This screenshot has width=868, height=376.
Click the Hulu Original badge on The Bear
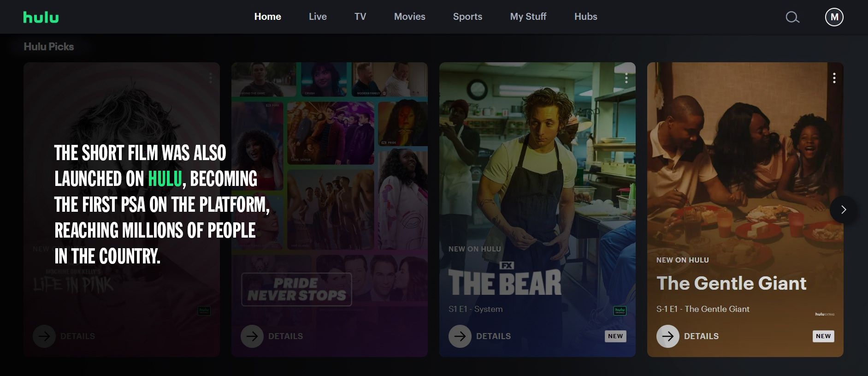tap(620, 311)
